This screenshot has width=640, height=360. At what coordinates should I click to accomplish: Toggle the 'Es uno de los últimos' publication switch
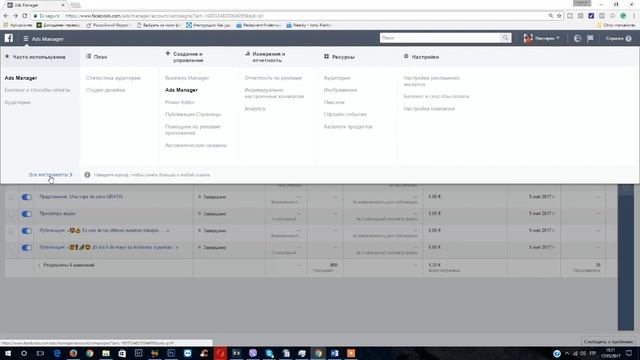pos(27,231)
